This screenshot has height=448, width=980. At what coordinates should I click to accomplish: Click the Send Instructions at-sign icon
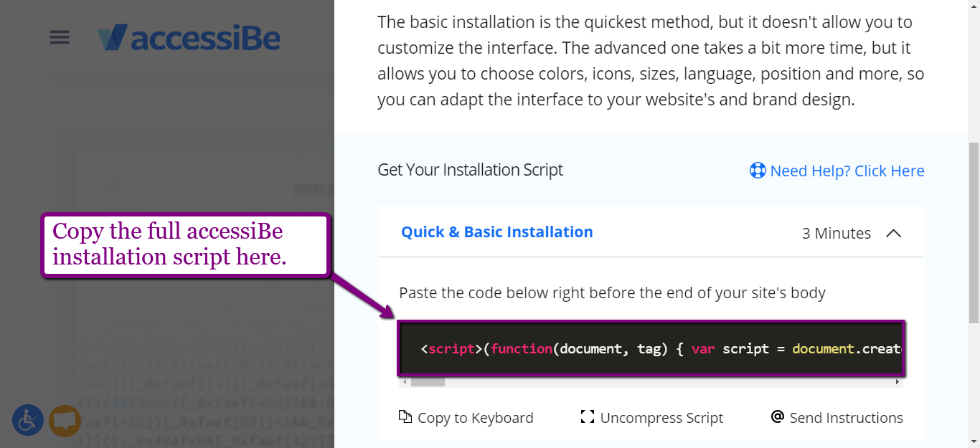tap(777, 416)
